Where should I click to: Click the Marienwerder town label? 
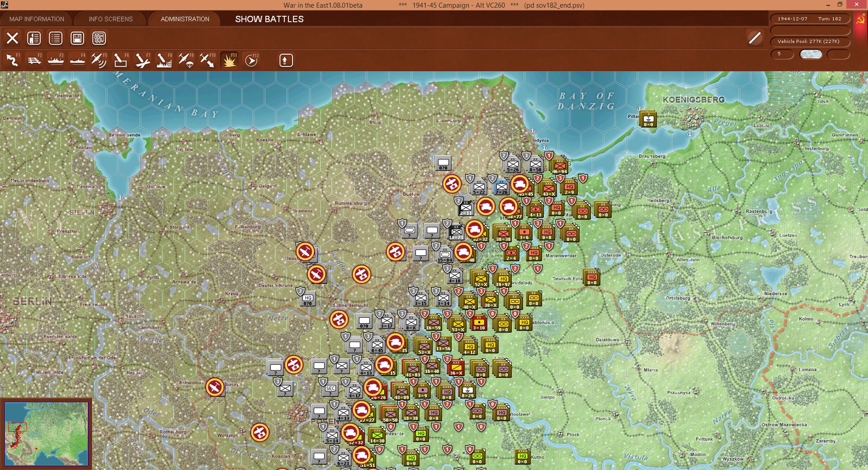561,256
